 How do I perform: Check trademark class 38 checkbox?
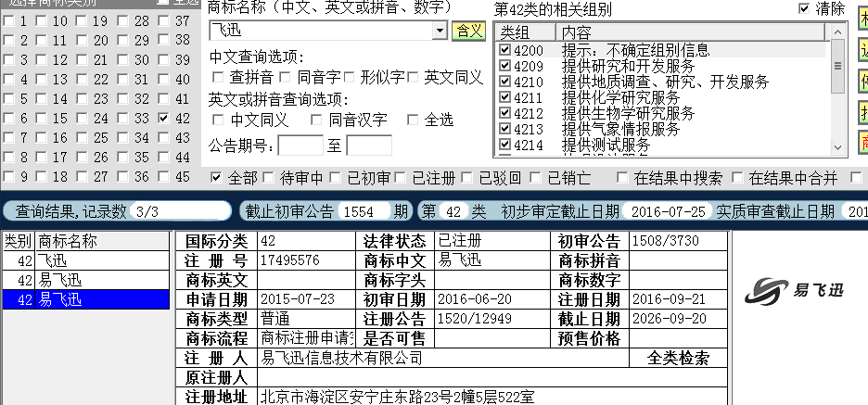click(163, 41)
